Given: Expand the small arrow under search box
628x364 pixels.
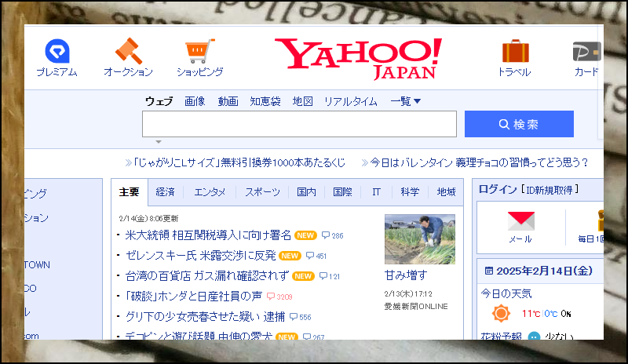Looking at the screenshot, I should (x=159, y=142).
